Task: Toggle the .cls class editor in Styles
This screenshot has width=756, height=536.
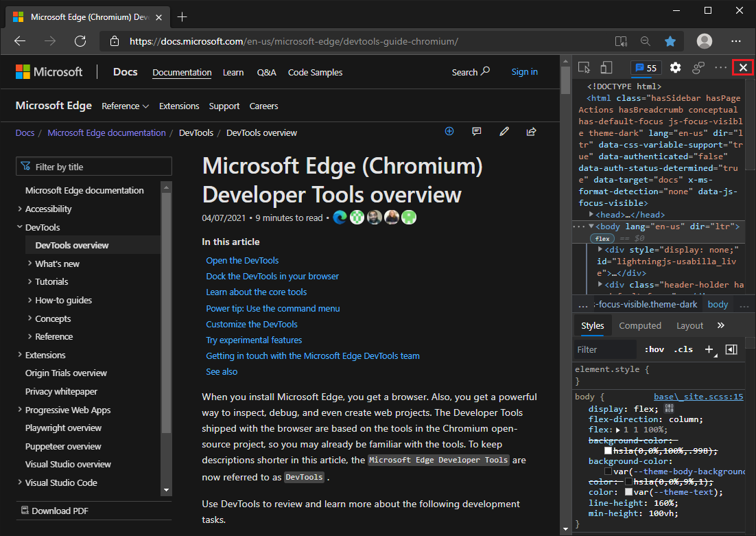Action: pos(683,349)
